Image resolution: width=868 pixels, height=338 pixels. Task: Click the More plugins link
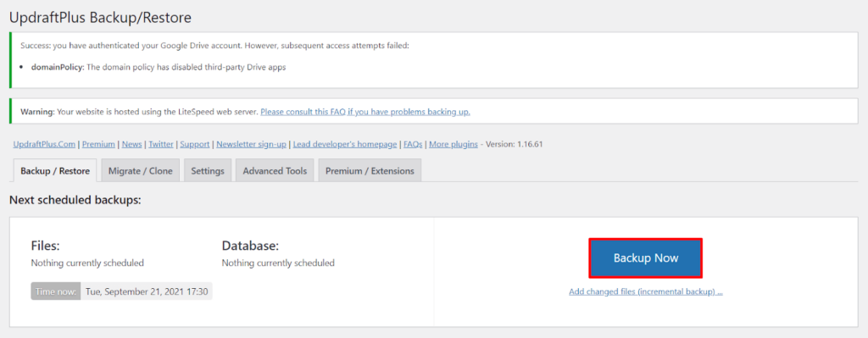point(453,144)
